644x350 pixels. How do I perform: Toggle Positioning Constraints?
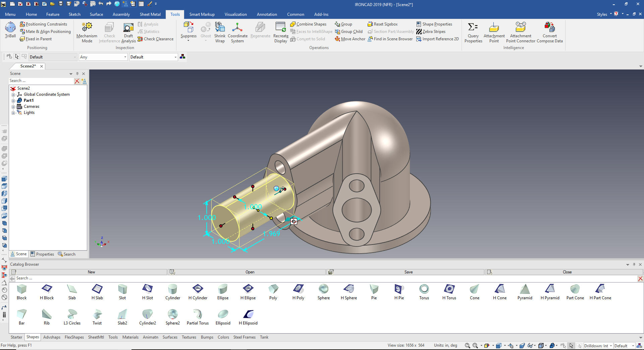point(43,24)
